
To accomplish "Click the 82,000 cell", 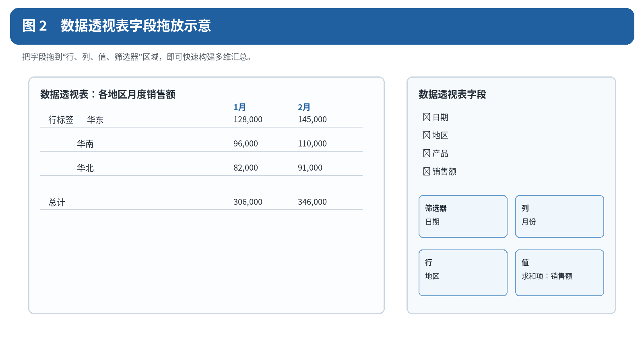I will tap(246, 168).
